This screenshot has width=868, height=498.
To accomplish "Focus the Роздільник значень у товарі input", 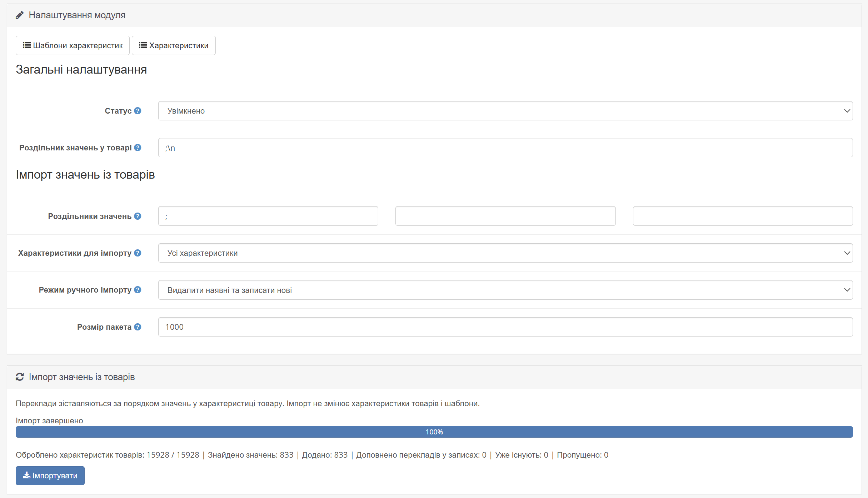I will [505, 148].
